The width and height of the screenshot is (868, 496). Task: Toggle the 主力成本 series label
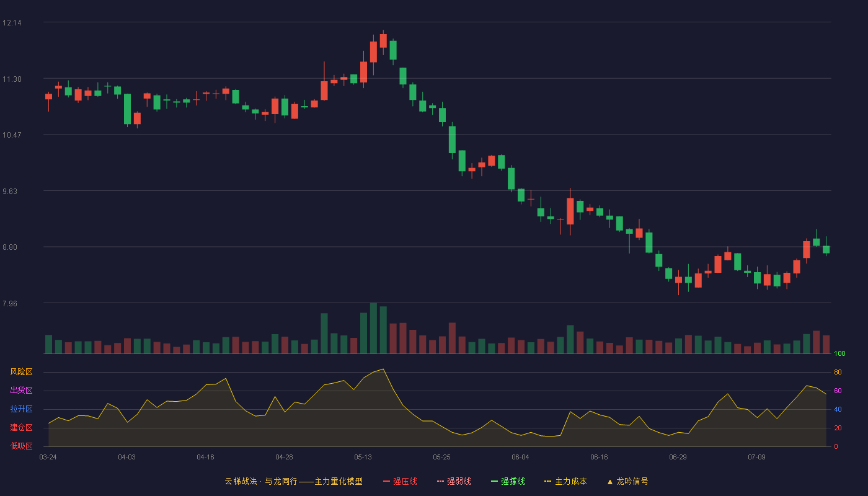click(x=570, y=481)
